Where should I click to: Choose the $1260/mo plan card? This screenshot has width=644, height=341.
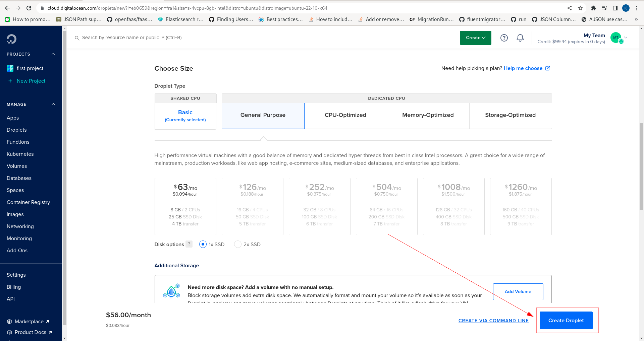521,206
